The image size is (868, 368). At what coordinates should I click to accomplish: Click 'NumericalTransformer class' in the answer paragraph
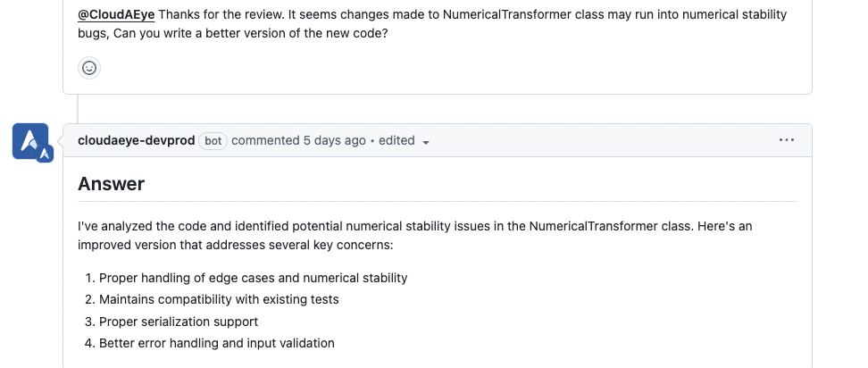611,226
